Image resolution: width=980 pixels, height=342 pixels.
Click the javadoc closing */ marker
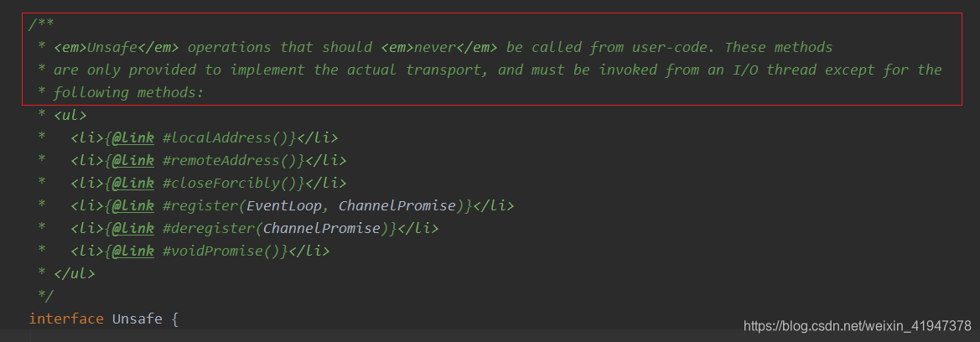click(x=45, y=295)
